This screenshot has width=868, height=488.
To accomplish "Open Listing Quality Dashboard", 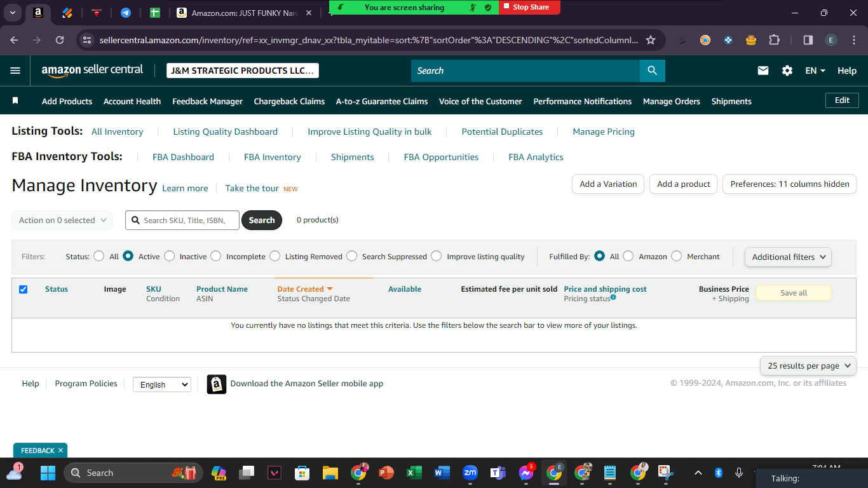I will tap(226, 132).
